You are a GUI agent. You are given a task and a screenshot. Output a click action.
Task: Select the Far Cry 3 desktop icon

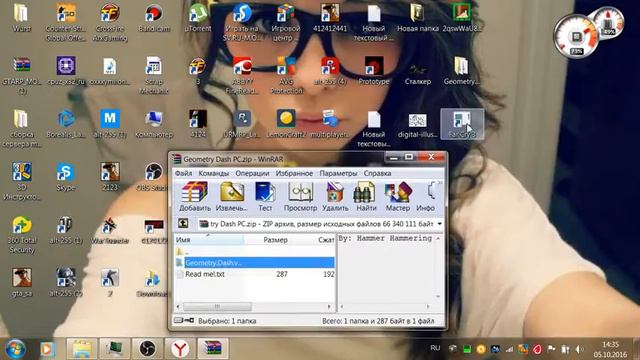pos(462,124)
